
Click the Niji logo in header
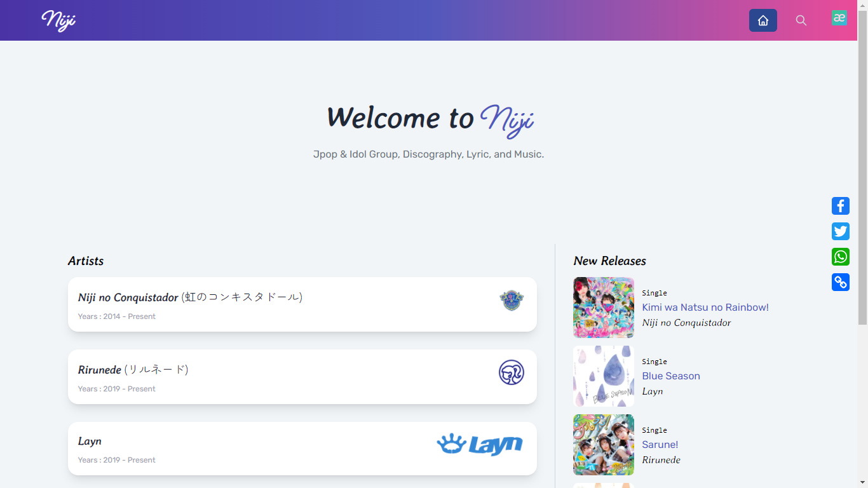[58, 20]
